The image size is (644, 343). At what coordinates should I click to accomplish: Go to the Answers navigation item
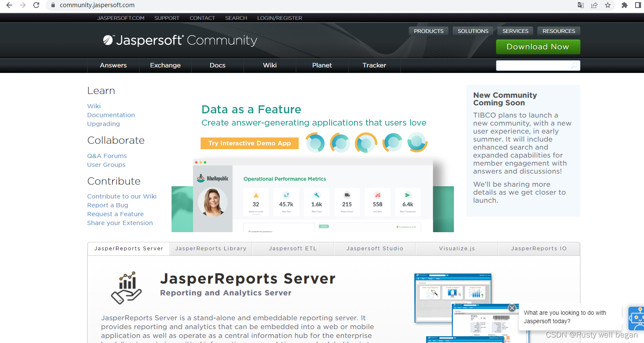[x=113, y=65]
